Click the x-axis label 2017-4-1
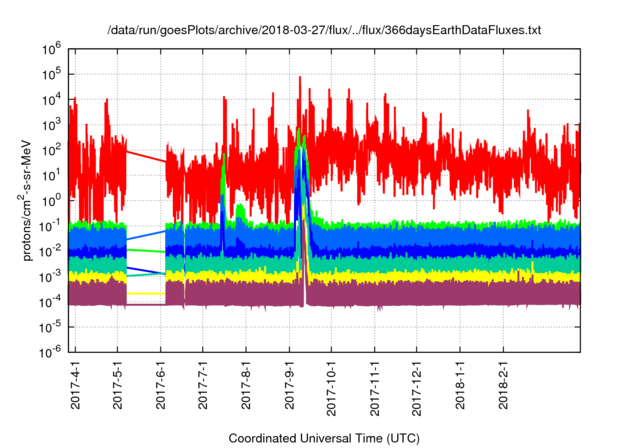The width and height of the screenshot is (640, 448). point(75,384)
